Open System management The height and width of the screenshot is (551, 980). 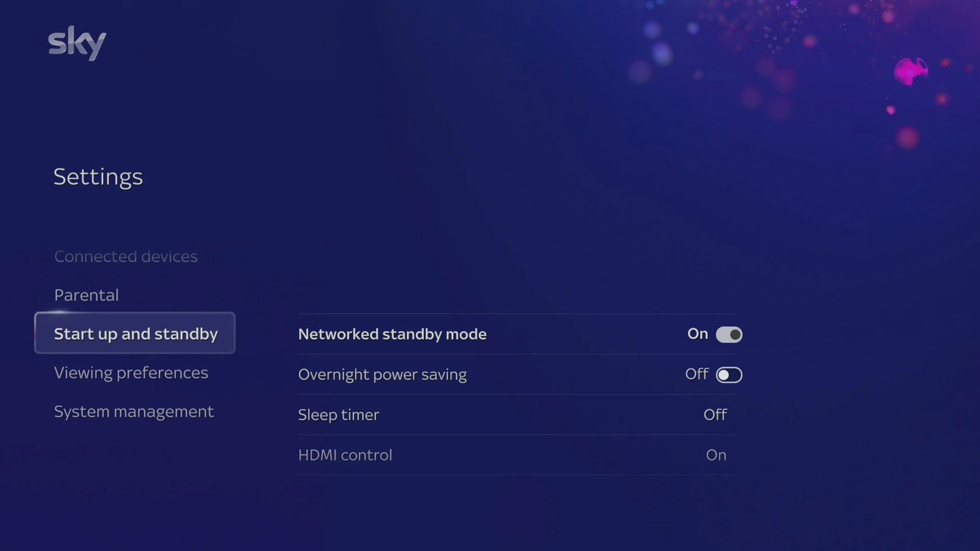point(134,412)
